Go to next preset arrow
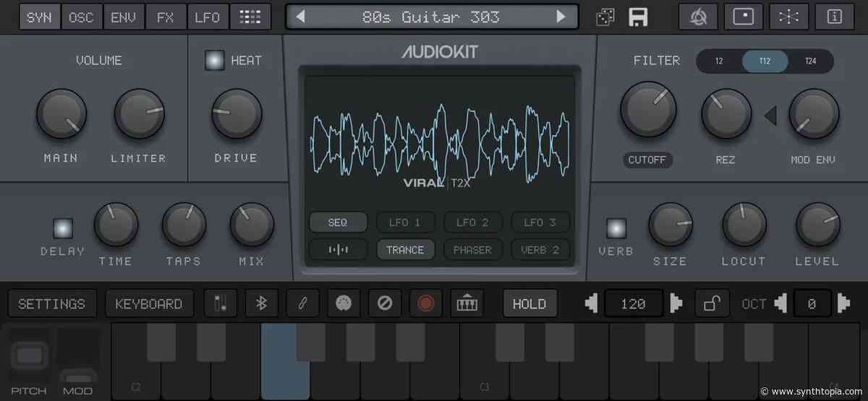Viewport: 868px width, 401px height. [561, 17]
